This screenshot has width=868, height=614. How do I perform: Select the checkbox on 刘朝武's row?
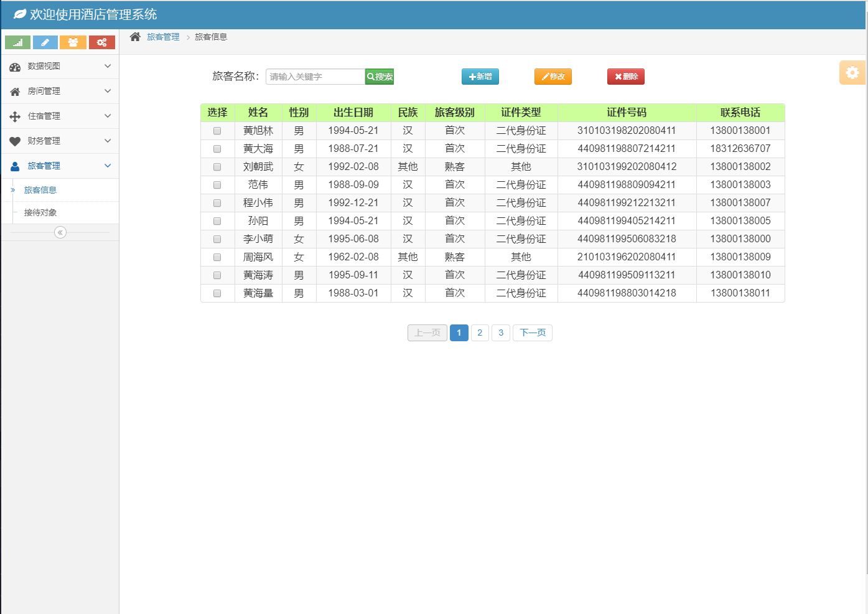click(x=217, y=166)
